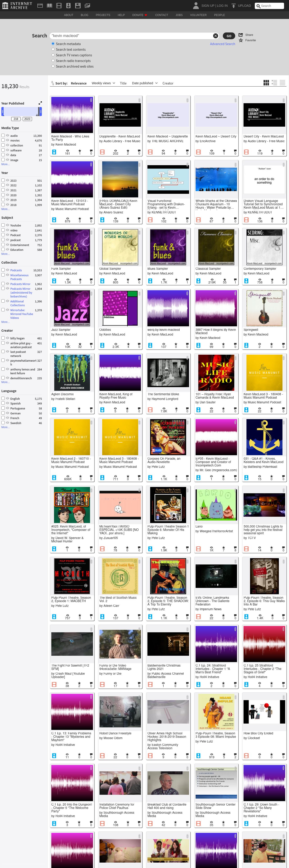Image resolution: width=289 pixels, height=868 pixels.
Task: Expand More under Language filter
Action: pos(5,427)
